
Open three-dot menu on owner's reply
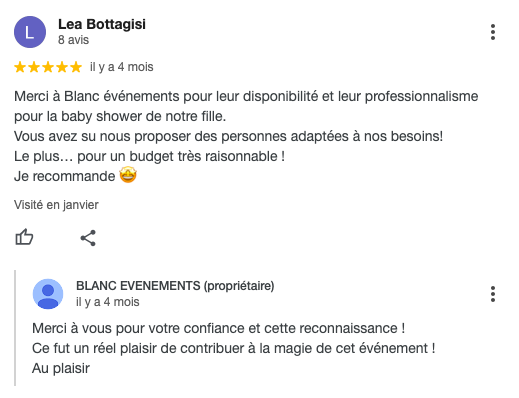click(493, 294)
